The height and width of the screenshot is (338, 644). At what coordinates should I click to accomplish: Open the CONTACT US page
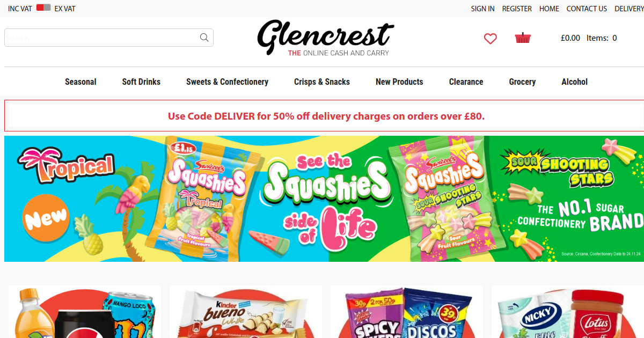[587, 9]
